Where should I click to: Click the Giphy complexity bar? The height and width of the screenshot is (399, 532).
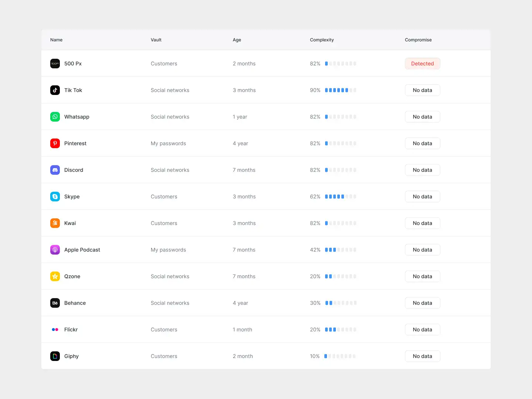[x=340, y=356]
